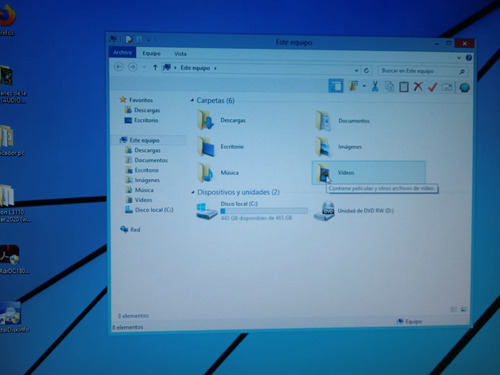500x375 pixels.
Task: Select Imágenes in navigation tree
Action: point(143,180)
